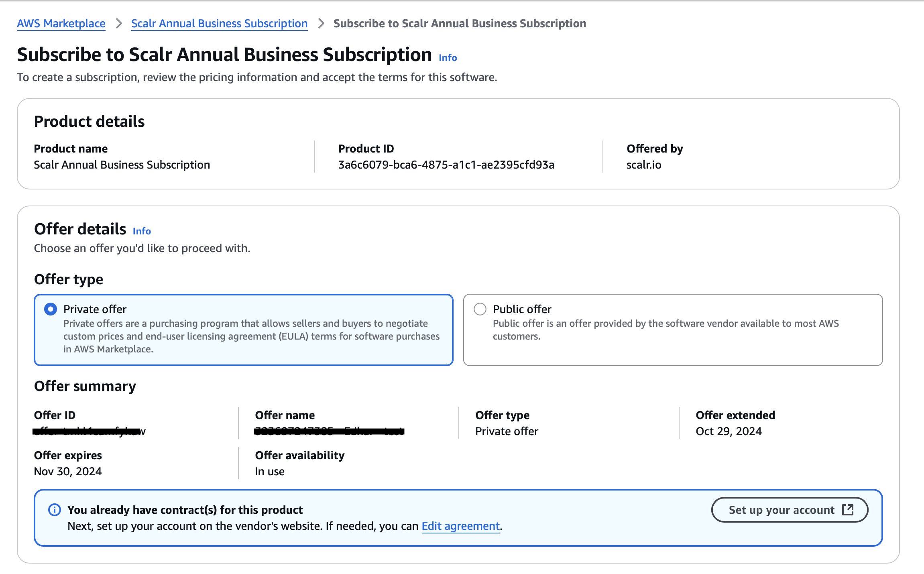The height and width of the screenshot is (574, 924).
Task: Click the Set up your account button
Action: point(781,510)
